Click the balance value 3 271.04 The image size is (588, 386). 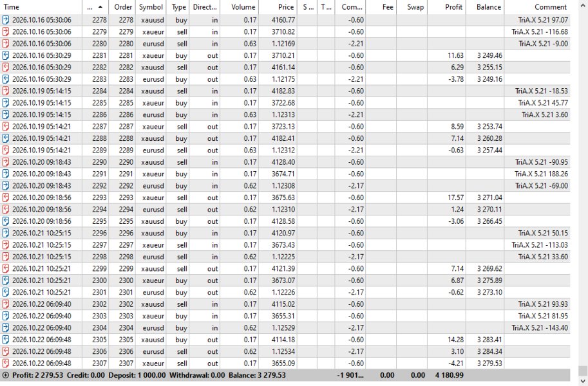click(489, 198)
